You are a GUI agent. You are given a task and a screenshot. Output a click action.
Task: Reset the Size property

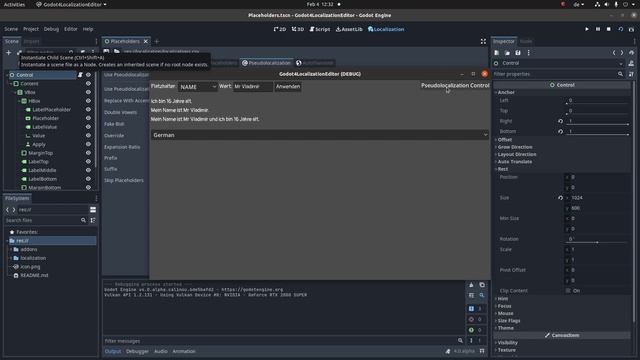(560, 198)
